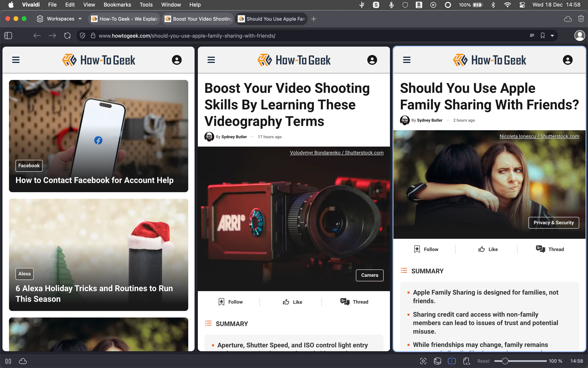
Task: Like the videography article
Action: tap(293, 302)
